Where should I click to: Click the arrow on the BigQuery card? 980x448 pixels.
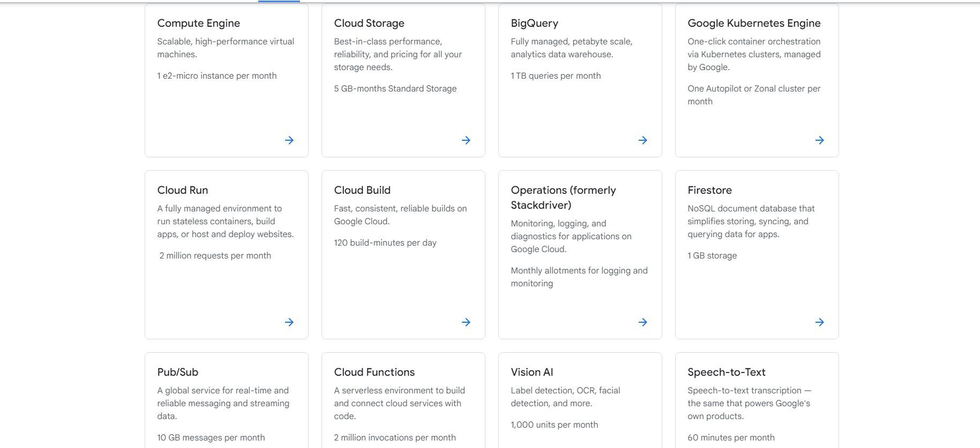tap(643, 140)
